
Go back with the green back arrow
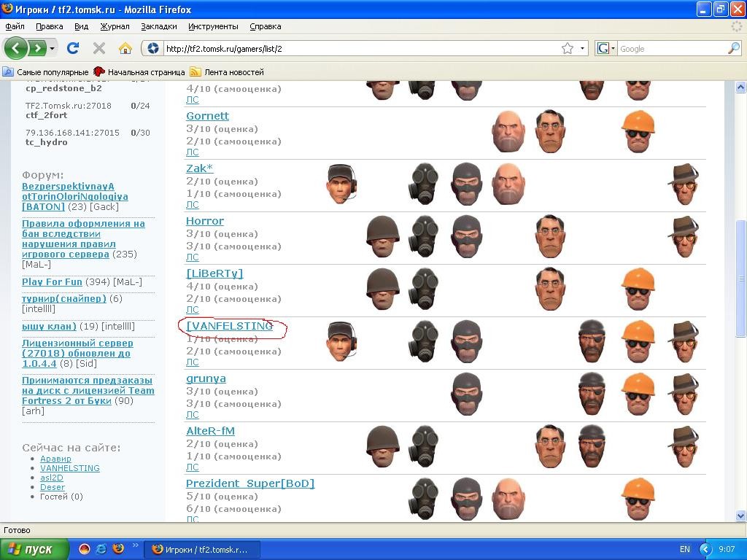(16, 48)
